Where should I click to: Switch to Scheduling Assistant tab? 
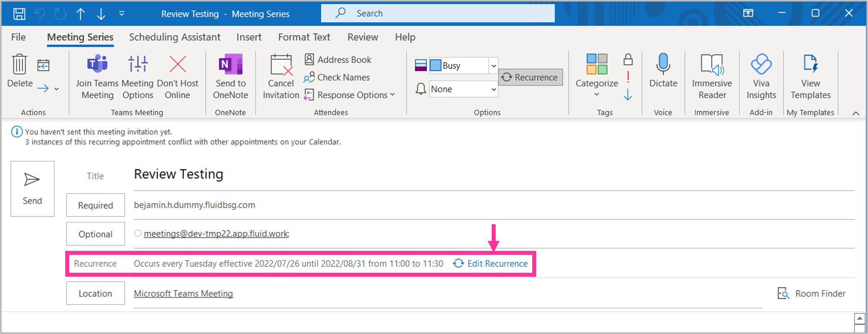(x=175, y=37)
